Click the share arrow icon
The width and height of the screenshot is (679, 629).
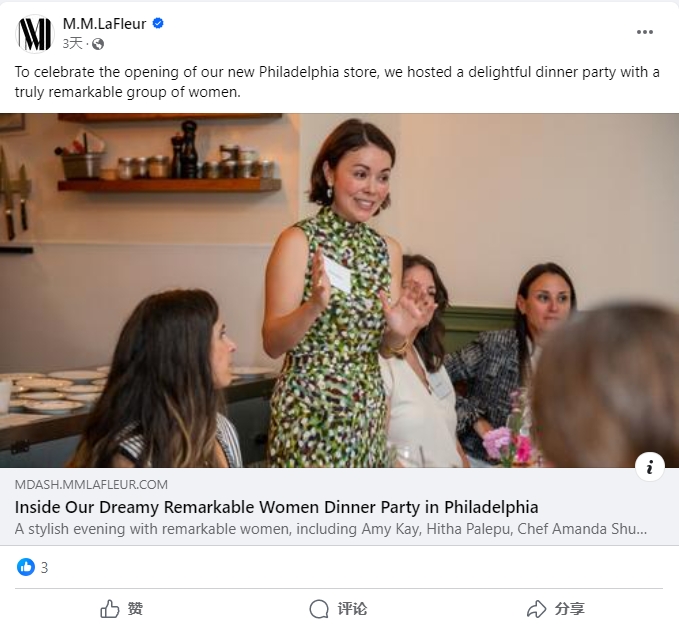537,609
